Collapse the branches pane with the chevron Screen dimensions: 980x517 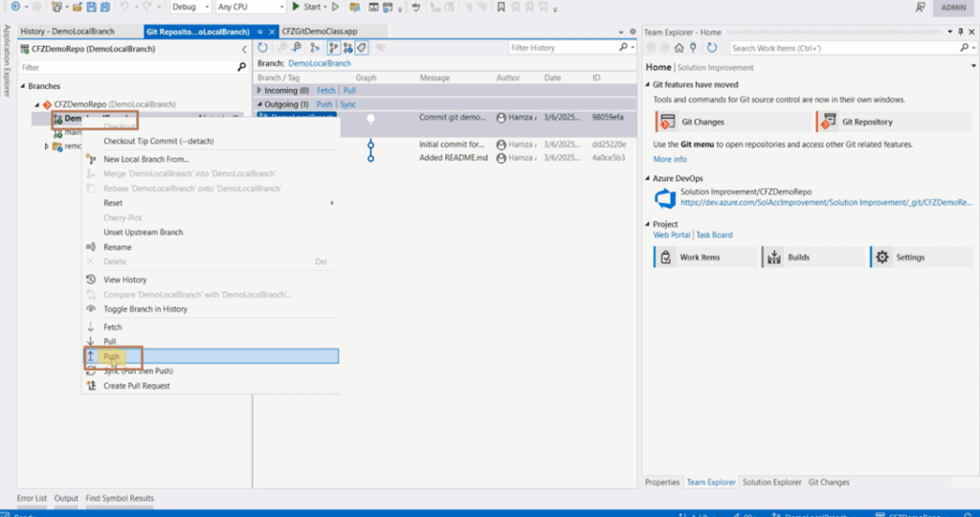click(x=244, y=50)
